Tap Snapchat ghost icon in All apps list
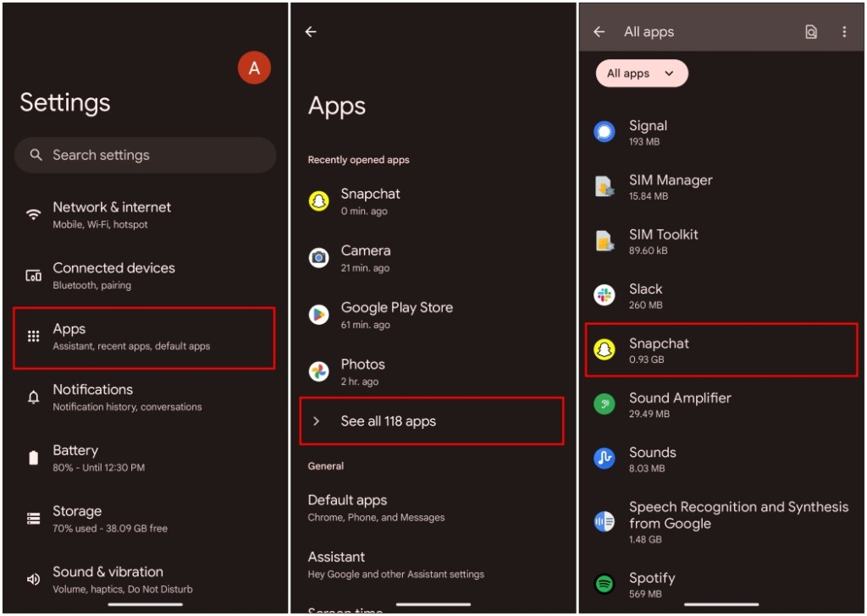The height and width of the screenshot is (616, 867). [x=605, y=350]
